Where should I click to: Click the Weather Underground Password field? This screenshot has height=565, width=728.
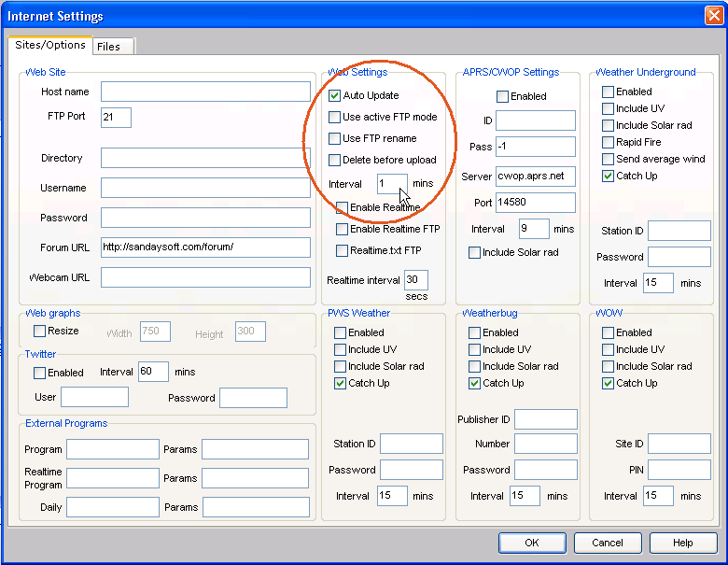(679, 257)
